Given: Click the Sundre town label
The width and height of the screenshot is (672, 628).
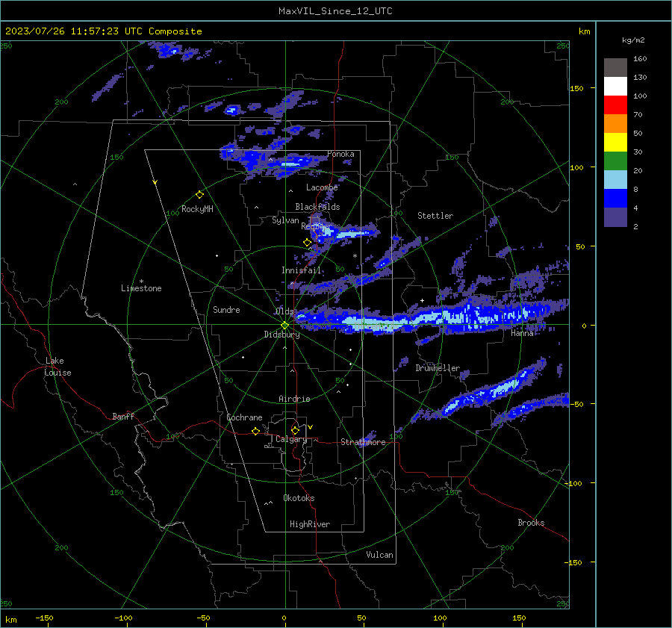Looking at the screenshot, I should (226, 309).
